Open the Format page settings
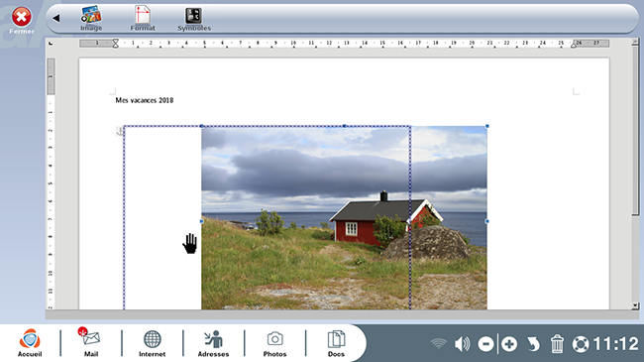 [143, 19]
